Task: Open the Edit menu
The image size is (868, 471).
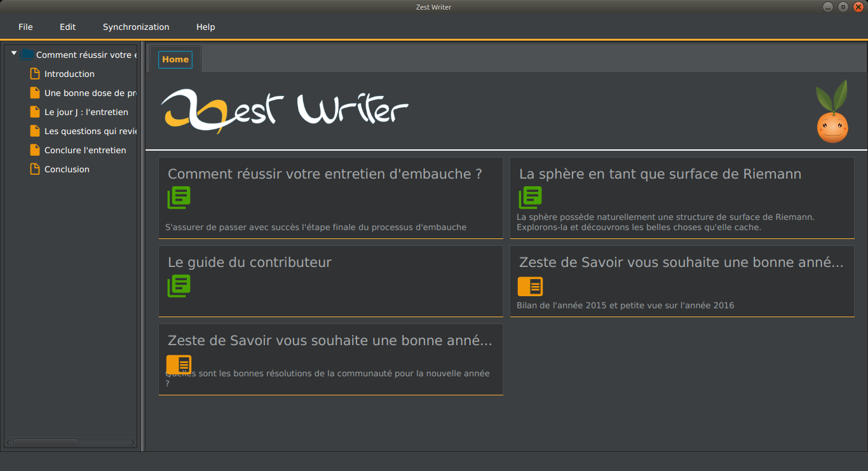Action: [67, 27]
